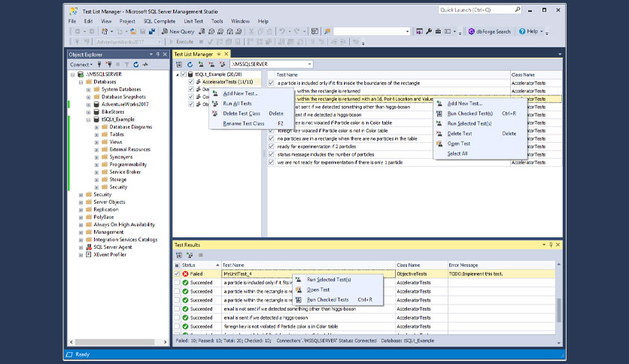The image size is (629, 364).
Task: Open the .\MSSQLSERVER connection dropdown
Action: [x=309, y=64]
